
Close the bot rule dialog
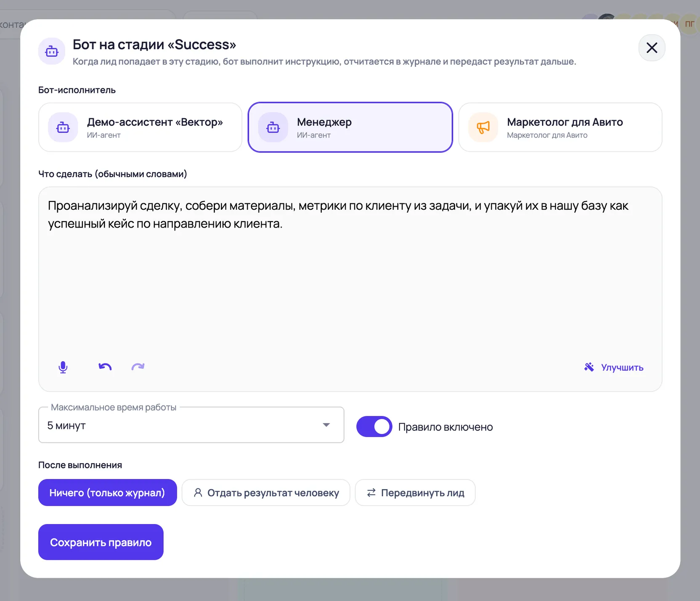652,48
